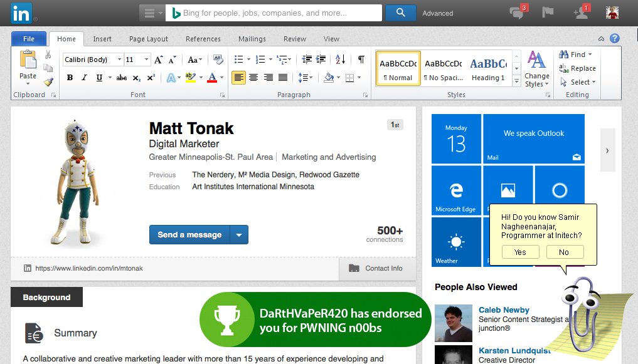The image size is (638, 364).
Task: Click the Decrease Indent icon
Action: [x=307, y=60]
